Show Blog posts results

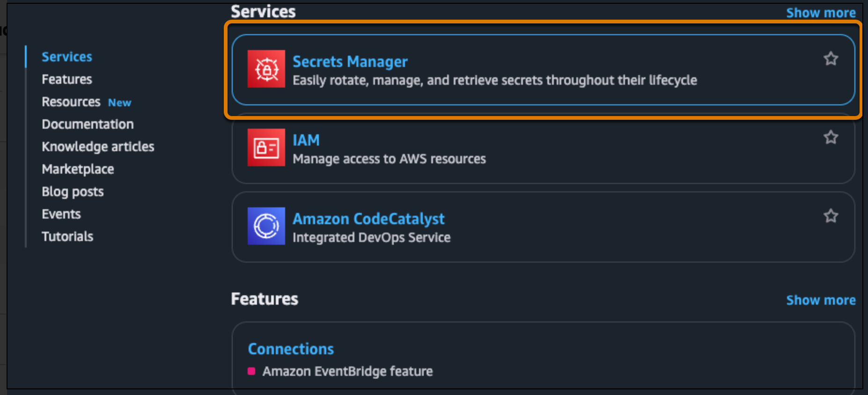[x=73, y=191]
